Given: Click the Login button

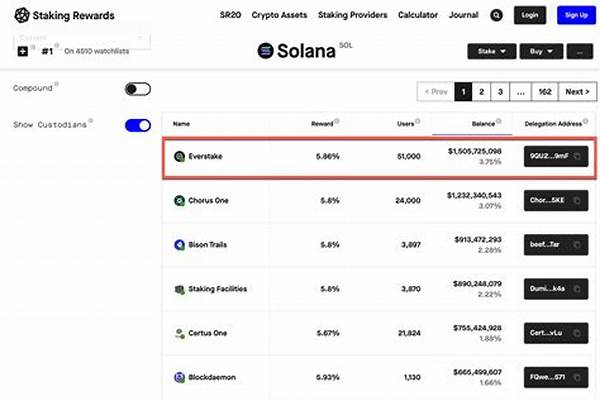Looking at the screenshot, I should coord(530,16).
